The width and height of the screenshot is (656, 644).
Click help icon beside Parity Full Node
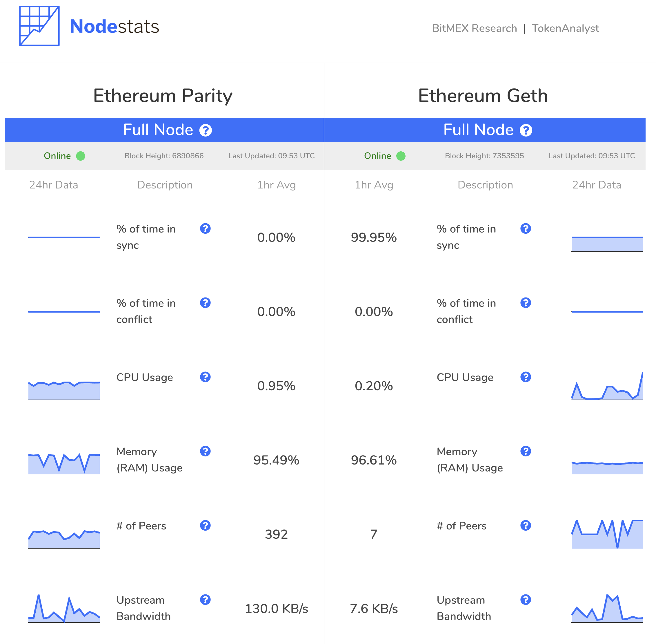pos(206,130)
